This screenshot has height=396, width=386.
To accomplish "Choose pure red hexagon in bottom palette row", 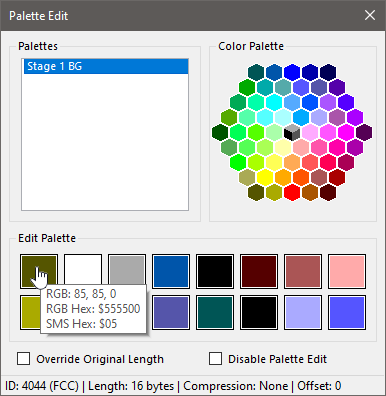I will 292,192.
